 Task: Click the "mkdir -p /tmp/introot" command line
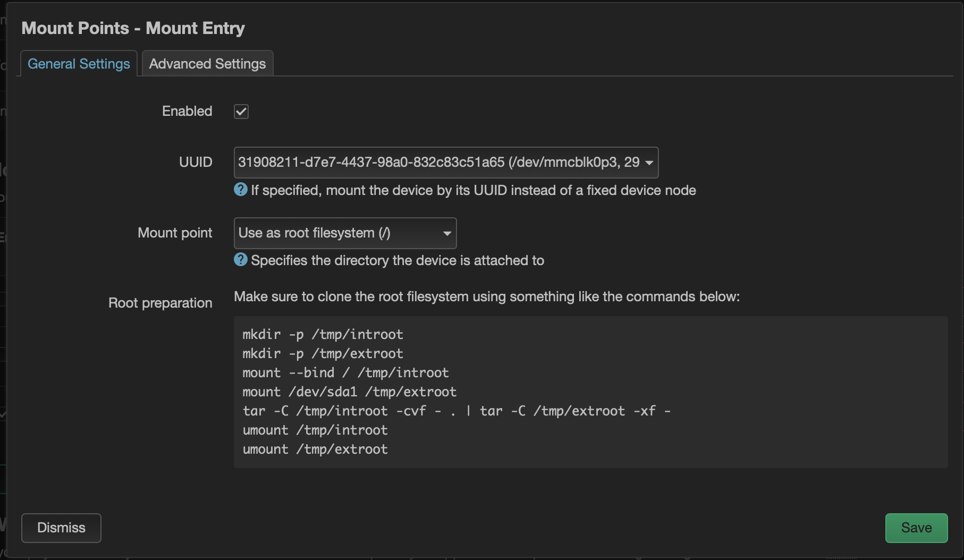click(x=323, y=334)
